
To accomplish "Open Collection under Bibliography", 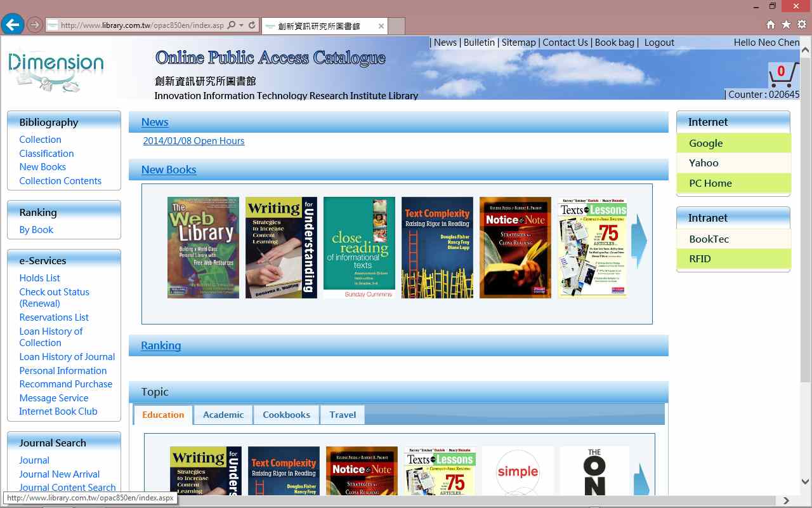I will point(40,140).
